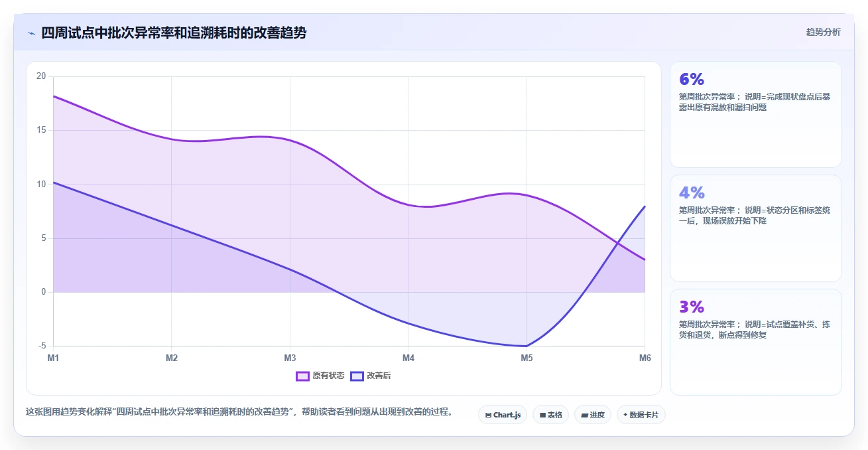Click the 趋势分析 label in the header
The width and height of the screenshot is (868, 450).
(823, 33)
